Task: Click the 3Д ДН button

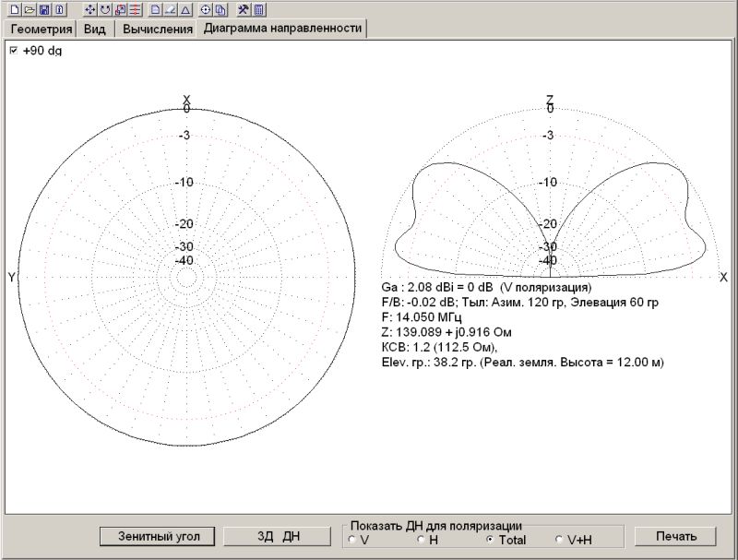Action: [x=278, y=536]
